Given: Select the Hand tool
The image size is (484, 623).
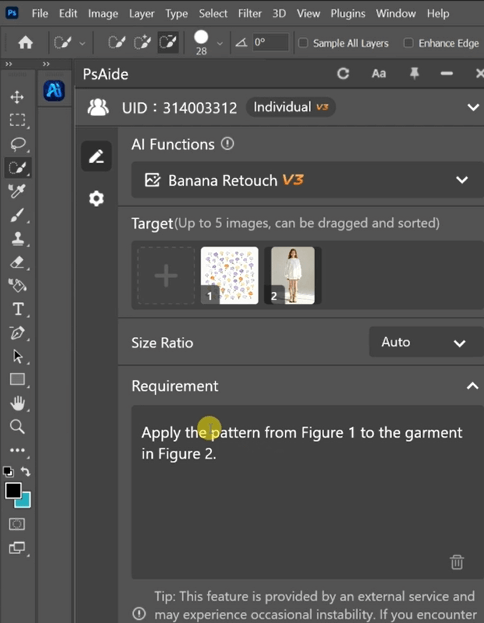Looking at the screenshot, I should click(x=17, y=403).
